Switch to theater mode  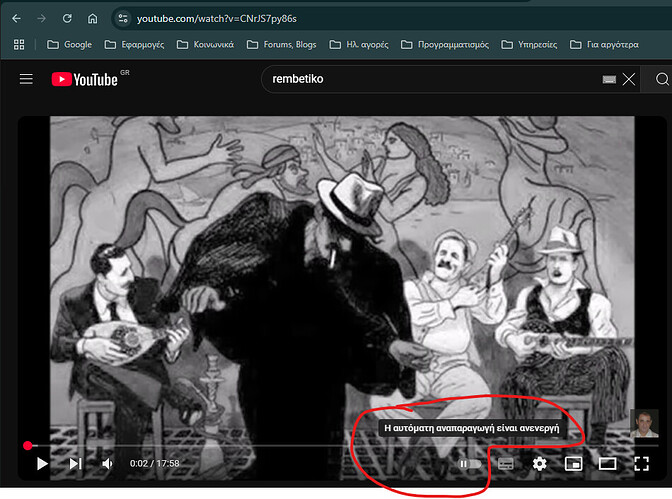coord(607,463)
